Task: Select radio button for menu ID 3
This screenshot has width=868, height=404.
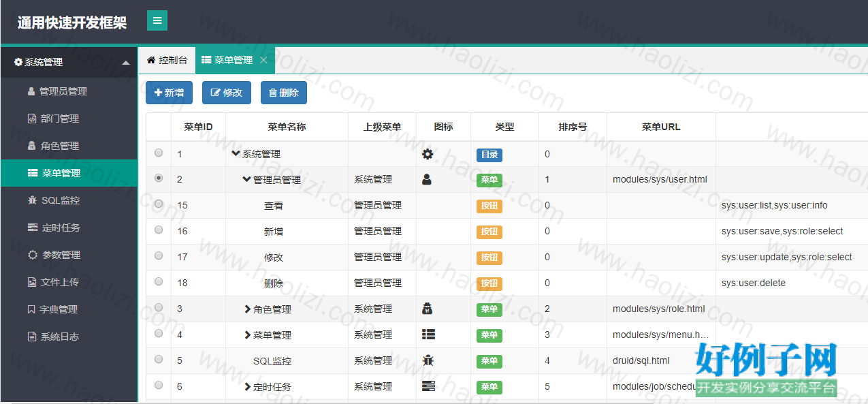Action: 159,307
